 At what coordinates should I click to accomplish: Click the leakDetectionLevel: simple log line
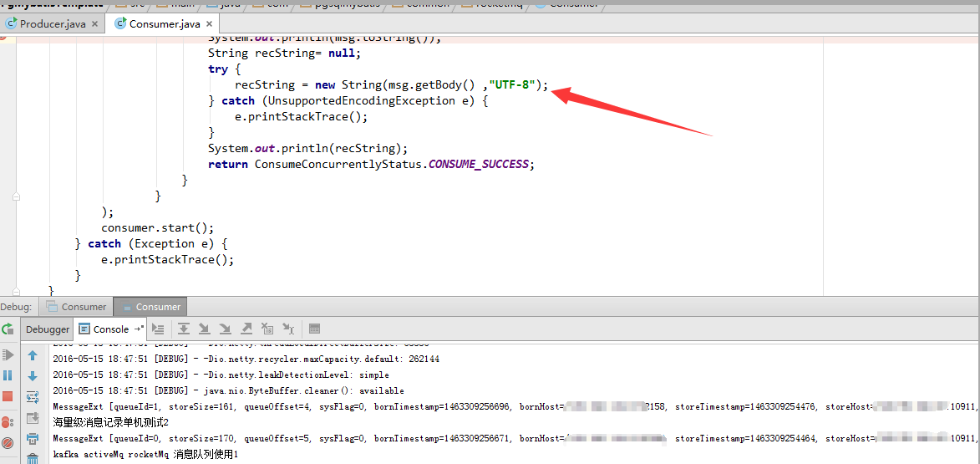click(221, 375)
